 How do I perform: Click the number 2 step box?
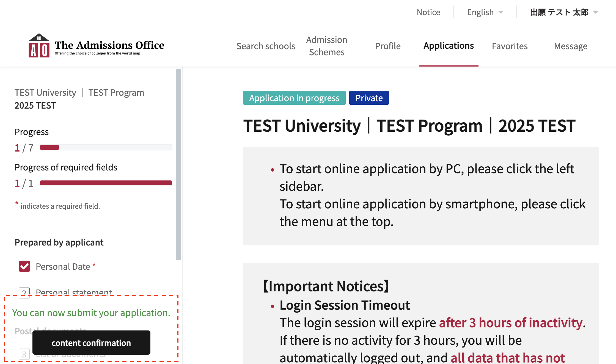click(24, 292)
